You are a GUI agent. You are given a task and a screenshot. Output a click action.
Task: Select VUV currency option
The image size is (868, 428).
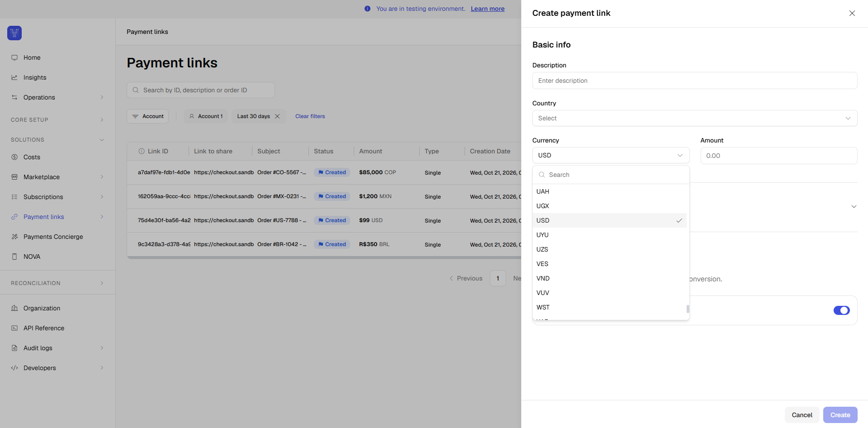(x=611, y=293)
